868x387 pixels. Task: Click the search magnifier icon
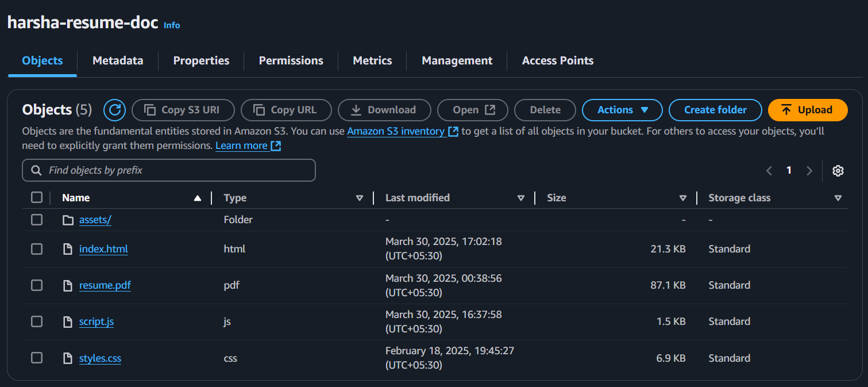pyautogui.click(x=36, y=170)
